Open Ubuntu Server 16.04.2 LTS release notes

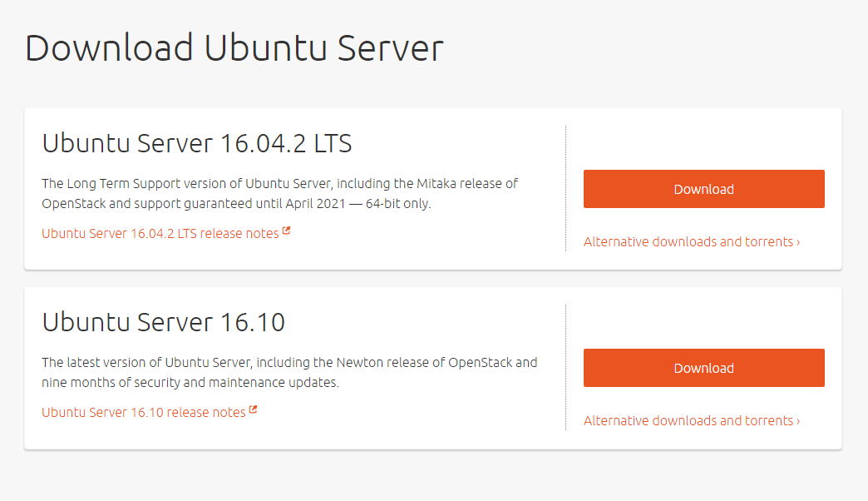160,234
